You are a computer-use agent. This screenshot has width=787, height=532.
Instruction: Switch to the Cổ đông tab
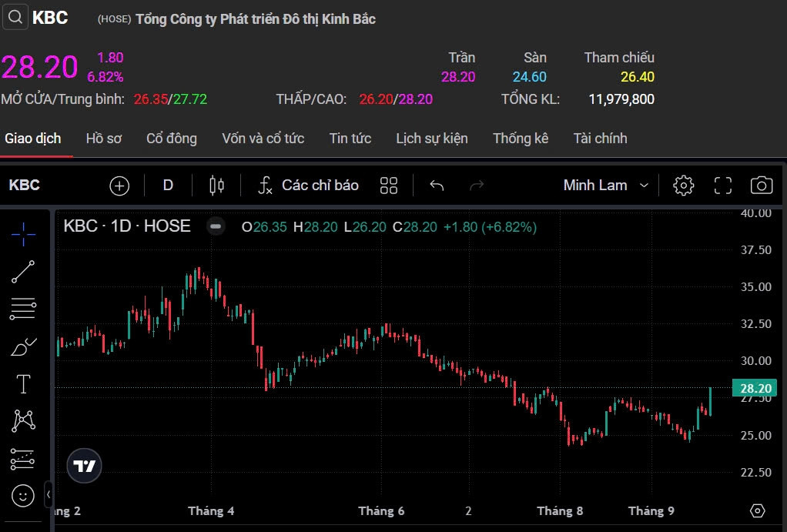[172, 139]
